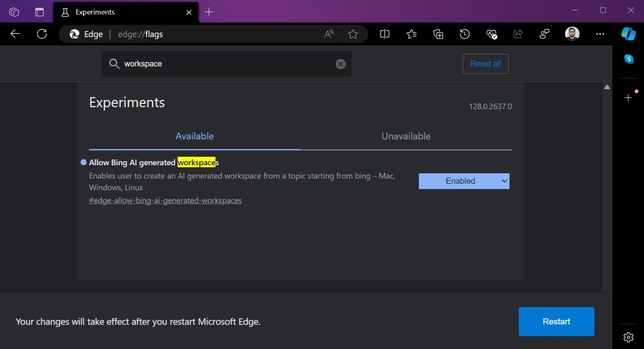
Task: Reload the flags page
Action: coord(42,34)
